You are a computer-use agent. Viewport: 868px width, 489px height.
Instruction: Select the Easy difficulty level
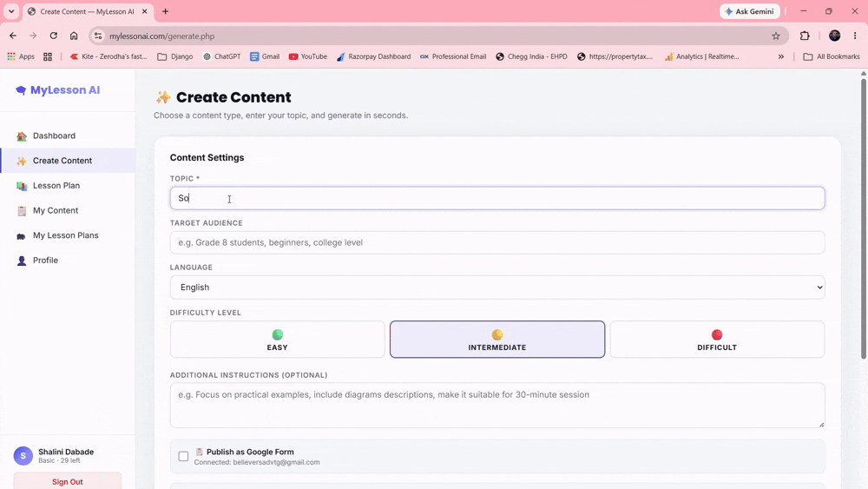point(278,340)
